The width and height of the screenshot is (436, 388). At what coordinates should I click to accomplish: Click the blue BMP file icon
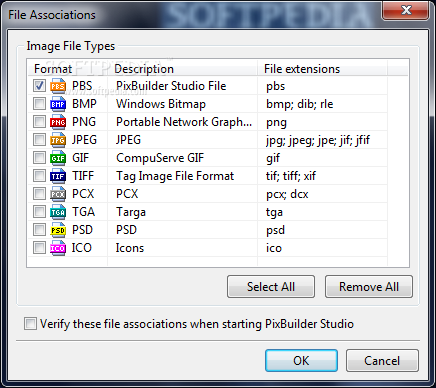click(x=58, y=104)
